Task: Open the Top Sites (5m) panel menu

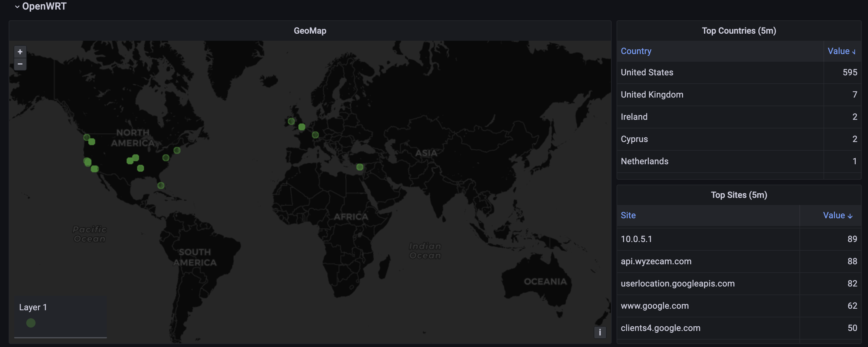Action: pos(739,195)
